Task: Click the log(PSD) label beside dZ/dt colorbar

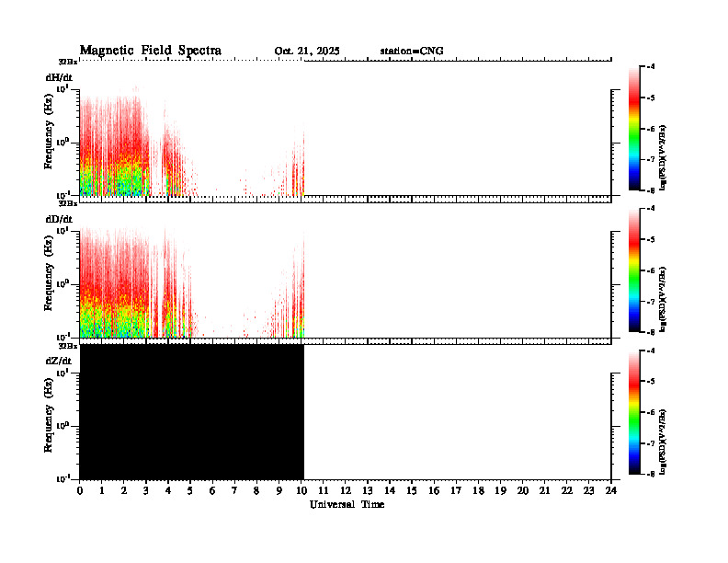Action: pyautogui.click(x=663, y=442)
